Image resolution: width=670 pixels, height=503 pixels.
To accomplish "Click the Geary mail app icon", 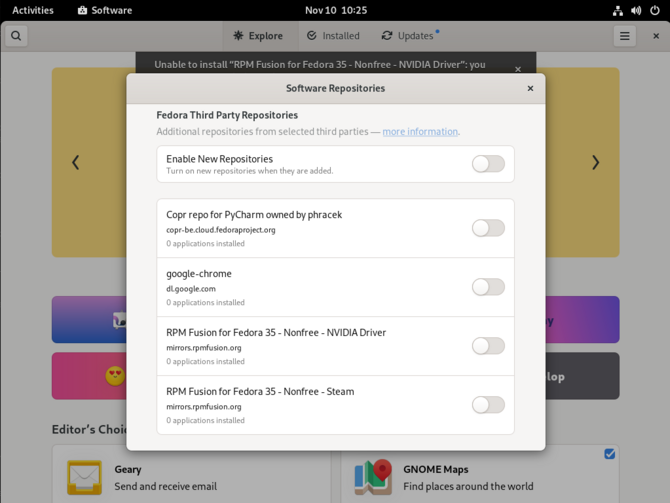I will pyautogui.click(x=84, y=477).
